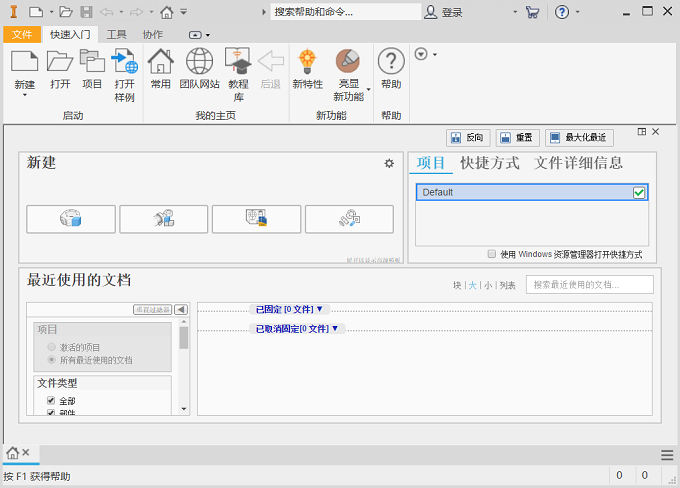Open the 项目 dialog from the ribbon
Viewport: 680px width, 488px height.
pyautogui.click(x=92, y=61)
